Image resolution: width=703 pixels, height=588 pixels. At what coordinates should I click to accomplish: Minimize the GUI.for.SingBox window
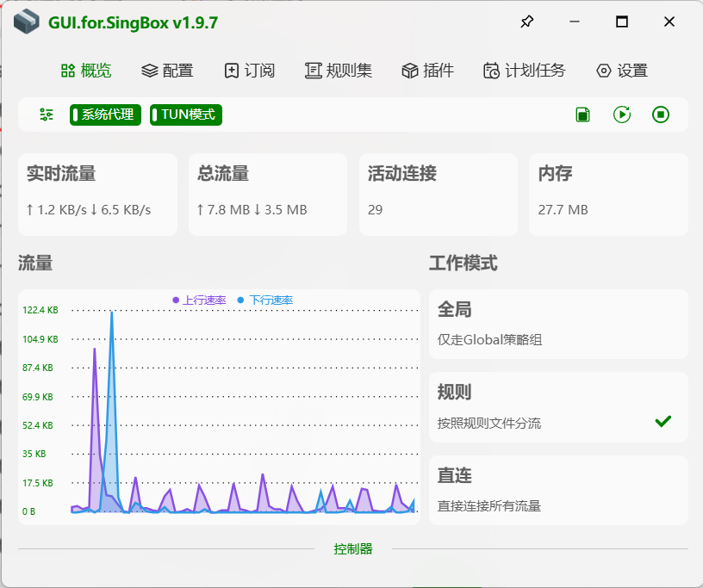pos(575,22)
